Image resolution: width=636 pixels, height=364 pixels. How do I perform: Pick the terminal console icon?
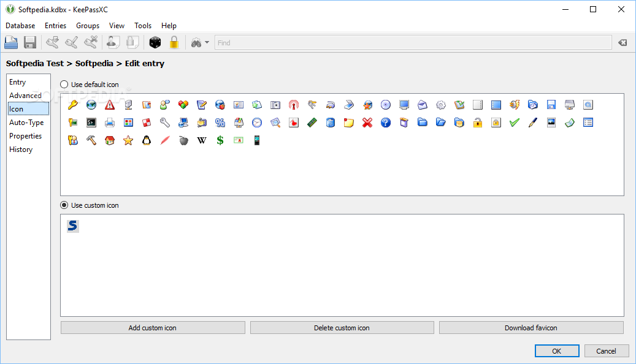click(91, 123)
